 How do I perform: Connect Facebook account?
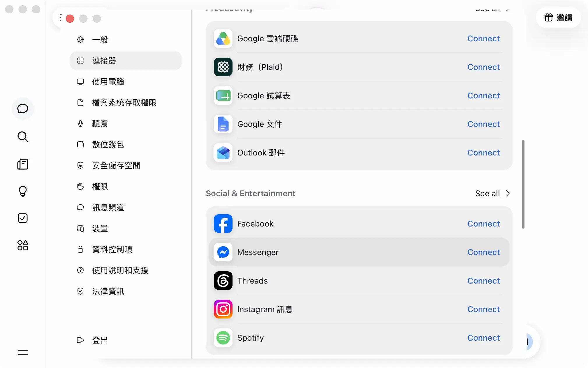pyautogui.click(x=484, y=224)
